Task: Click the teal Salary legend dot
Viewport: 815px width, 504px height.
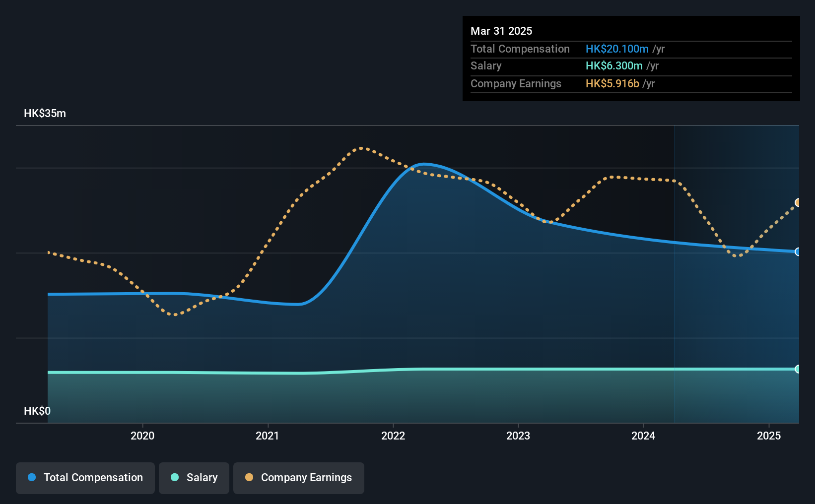Action: (x=175, y=477)
